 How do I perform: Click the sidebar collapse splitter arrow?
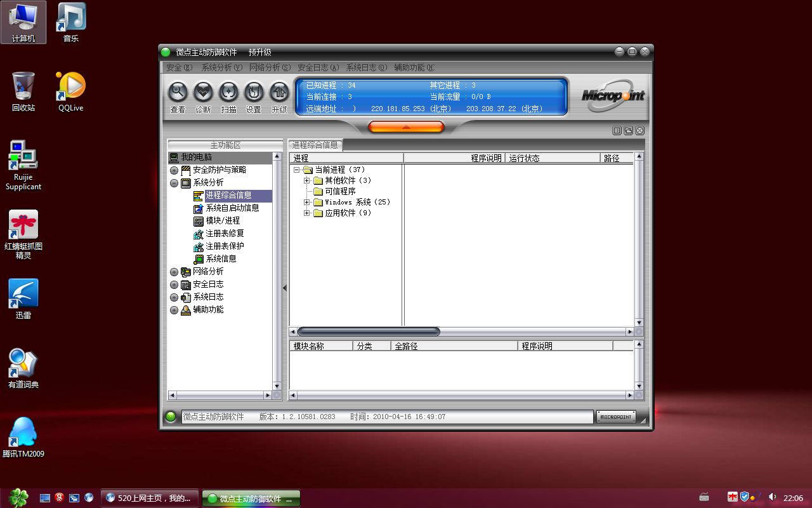tap(285, 288)
